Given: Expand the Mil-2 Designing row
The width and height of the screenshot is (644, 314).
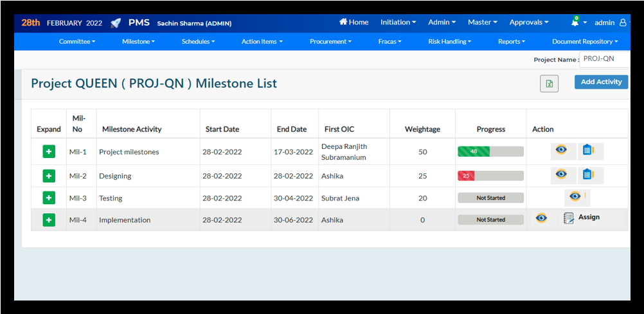Looking at the screenshot, I should coord(49,175).
